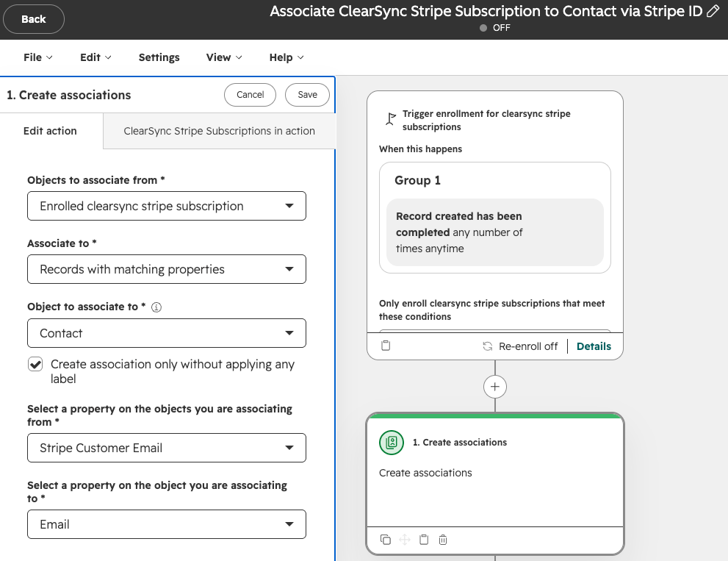
Task: Click the trigger enrollment flag icon
Action: pos(391,119)
